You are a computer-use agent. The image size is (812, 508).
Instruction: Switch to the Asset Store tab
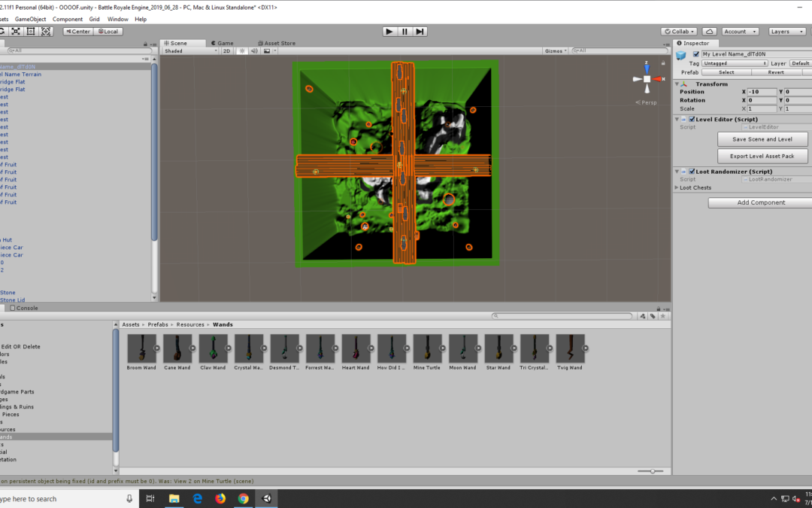point(276,43)
